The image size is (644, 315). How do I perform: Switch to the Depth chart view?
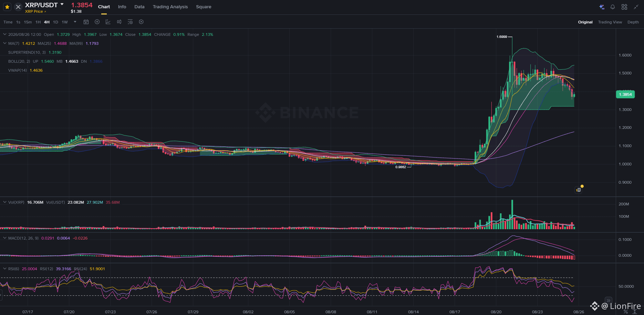click(633, 22)
